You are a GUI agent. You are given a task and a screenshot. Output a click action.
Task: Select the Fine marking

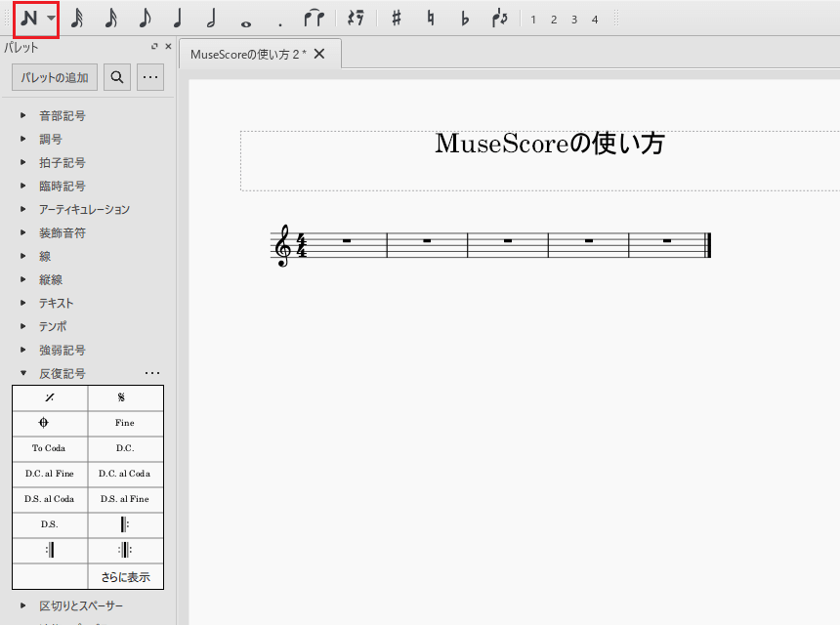point(125,423)
